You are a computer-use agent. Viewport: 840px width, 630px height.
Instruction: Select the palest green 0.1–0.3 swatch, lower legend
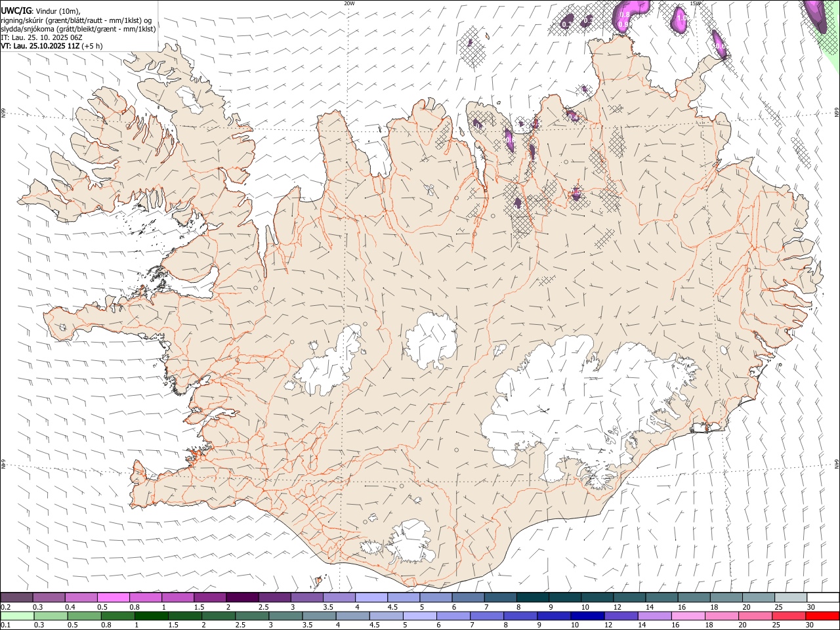pyautogui.click(x=17, y=616)
